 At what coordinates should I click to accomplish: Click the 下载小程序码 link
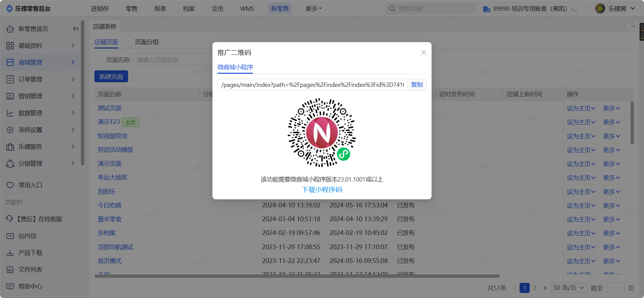click(x=322, y=190)
